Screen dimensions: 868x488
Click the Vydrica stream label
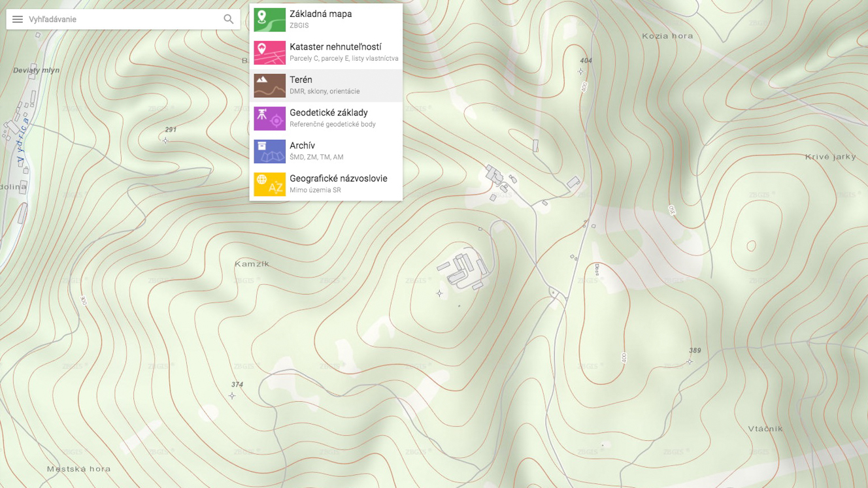(x=23, y=140)
